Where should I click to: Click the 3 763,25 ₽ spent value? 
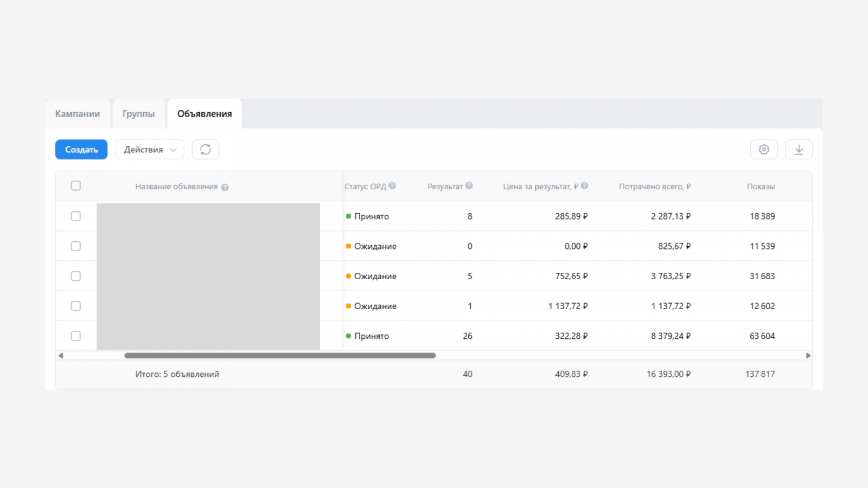[x=671, y=276]
